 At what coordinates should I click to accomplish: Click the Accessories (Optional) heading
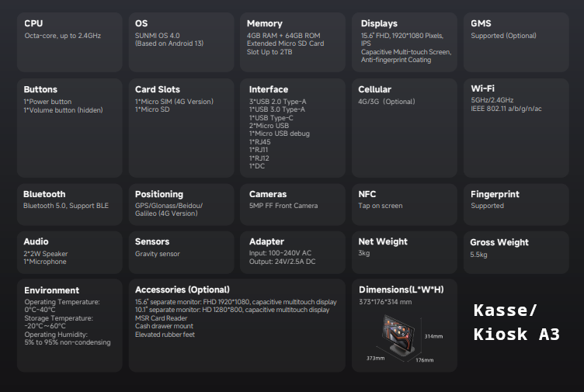point(182,290)
